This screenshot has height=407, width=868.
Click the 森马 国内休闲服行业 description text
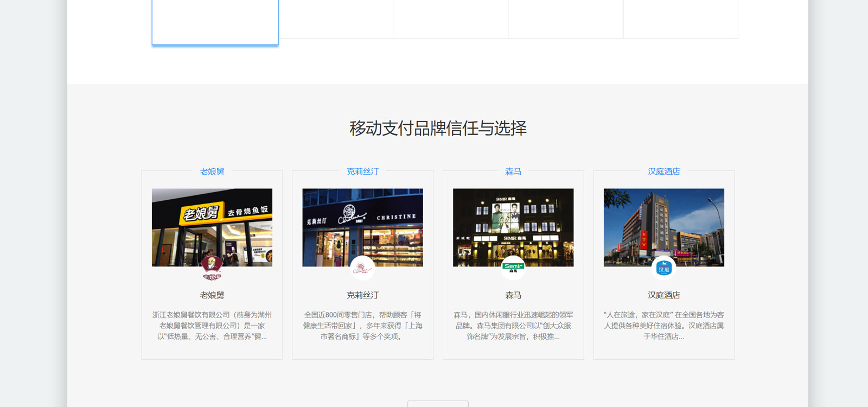coord(513,326)
